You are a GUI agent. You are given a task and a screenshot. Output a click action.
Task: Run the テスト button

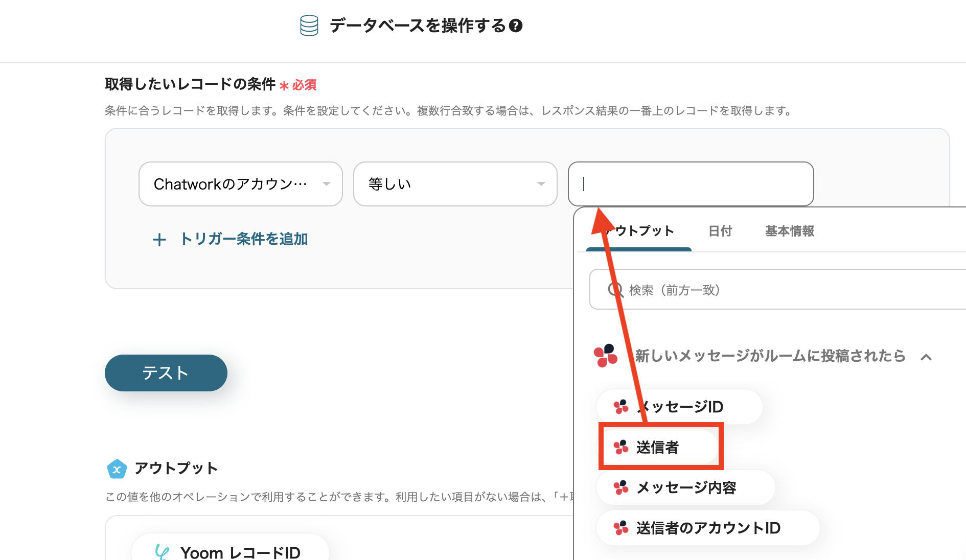click(166, 373)
